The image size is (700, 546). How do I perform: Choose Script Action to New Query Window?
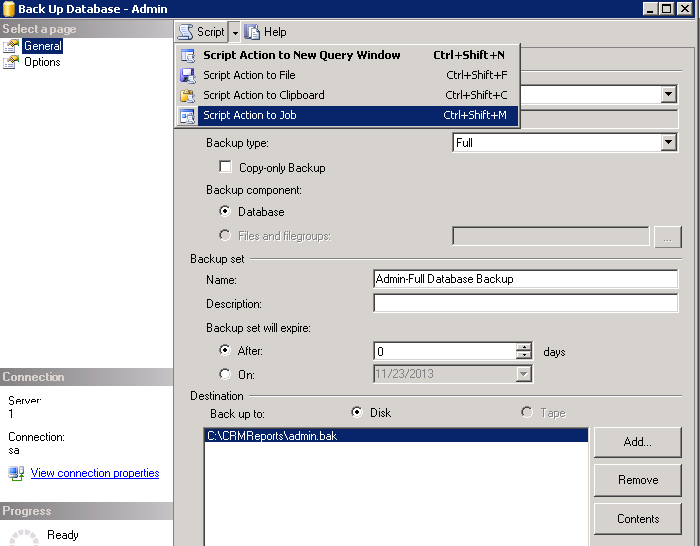tap(348, 55)
